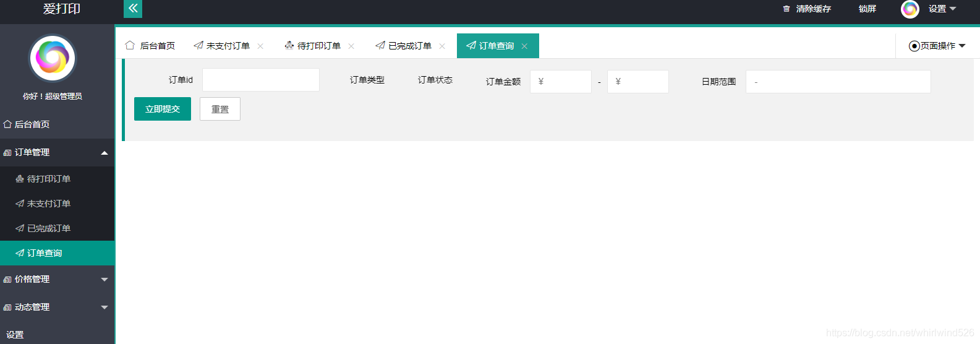980x344 pixels.
Task: Open sidebar 订单查询 item
Action: click(58, 253)
